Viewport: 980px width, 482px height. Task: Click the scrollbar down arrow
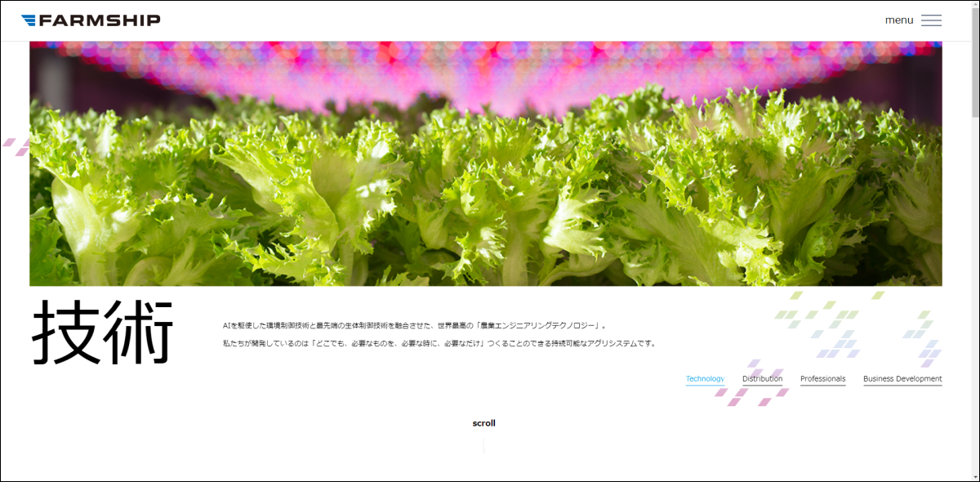click(974, 475)
